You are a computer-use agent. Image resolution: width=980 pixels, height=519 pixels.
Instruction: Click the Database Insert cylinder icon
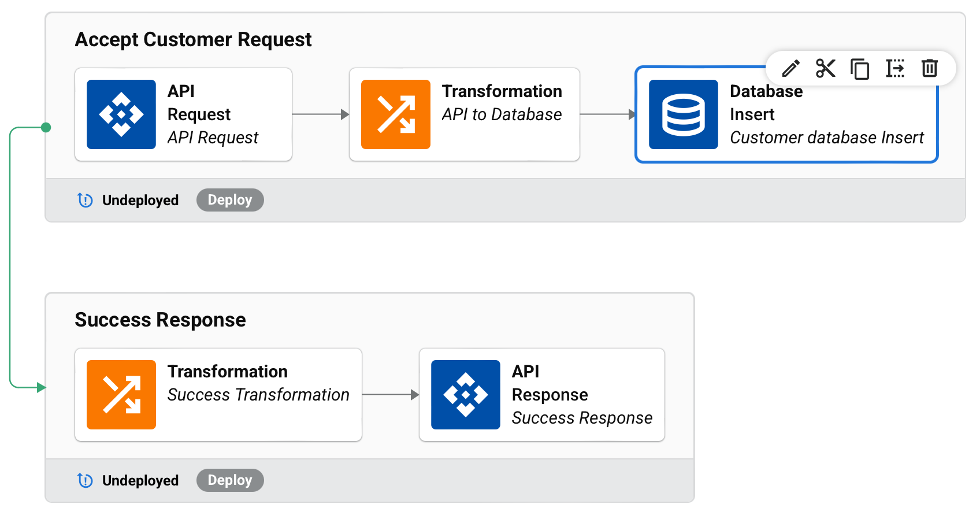[x=684, y=114]
